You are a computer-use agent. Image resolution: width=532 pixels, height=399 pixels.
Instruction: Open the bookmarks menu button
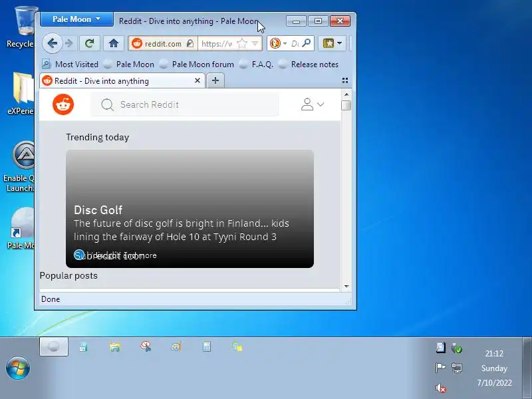click(329, 43)
